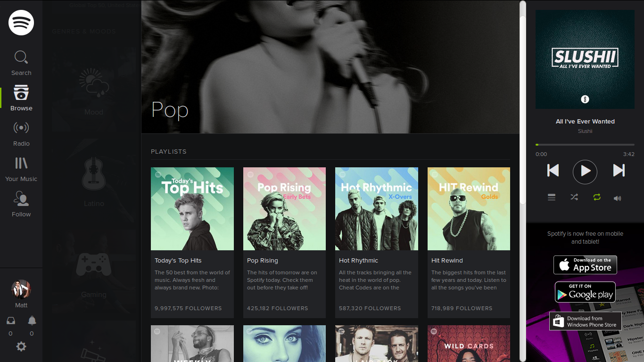Screen dimensions: 644x362
Task: Play All I've Ever Wanted
Action: [x=585, y=172]
